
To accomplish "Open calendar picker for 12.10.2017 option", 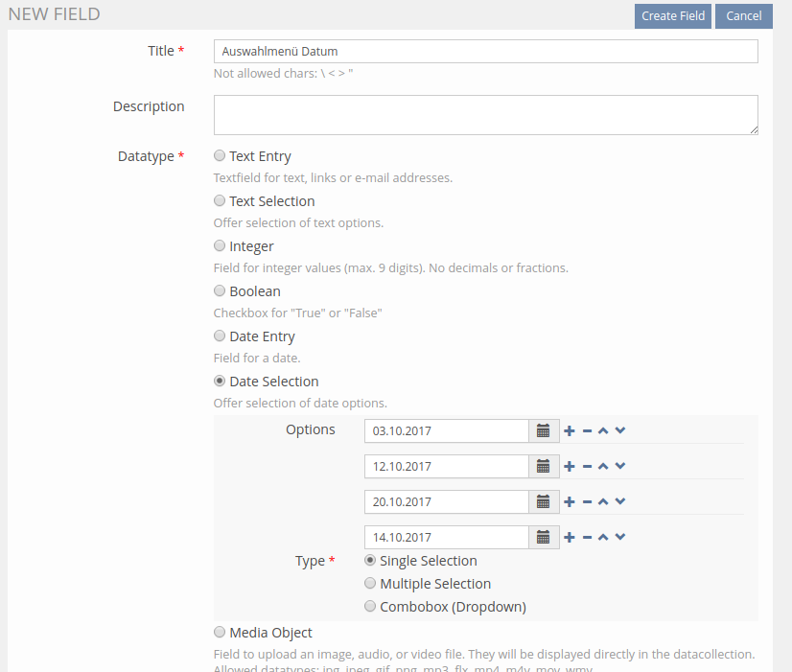I will [x=543, y=467].
